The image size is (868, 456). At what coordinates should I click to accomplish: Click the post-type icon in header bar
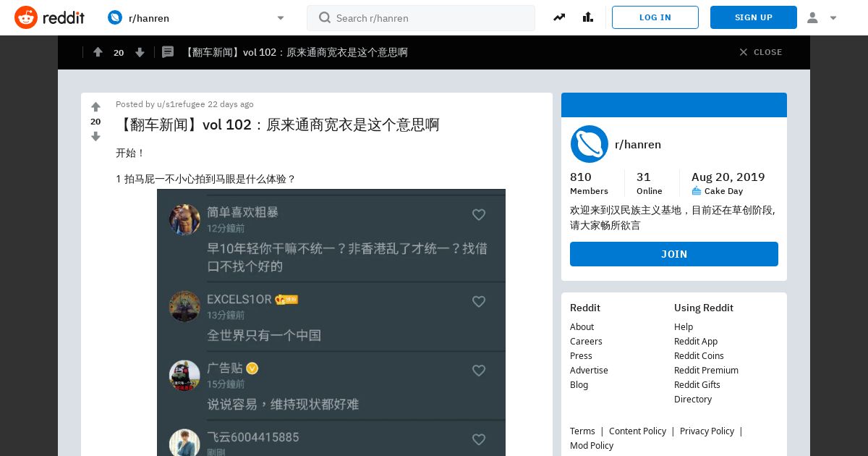coord(168,52)
